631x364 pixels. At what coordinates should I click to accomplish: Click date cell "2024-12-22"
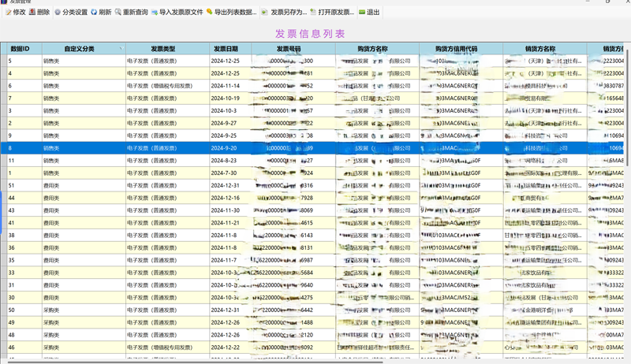coord(230,347)
